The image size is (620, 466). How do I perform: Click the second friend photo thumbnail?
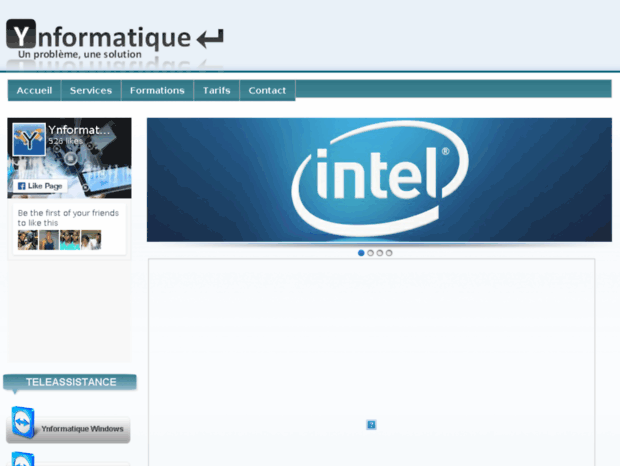(49, 240)
